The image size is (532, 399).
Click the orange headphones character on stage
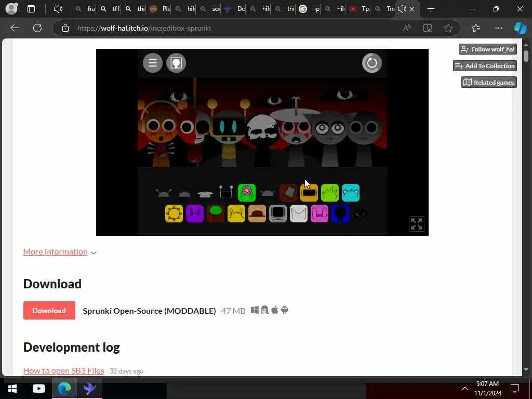(x=160, y=134)
